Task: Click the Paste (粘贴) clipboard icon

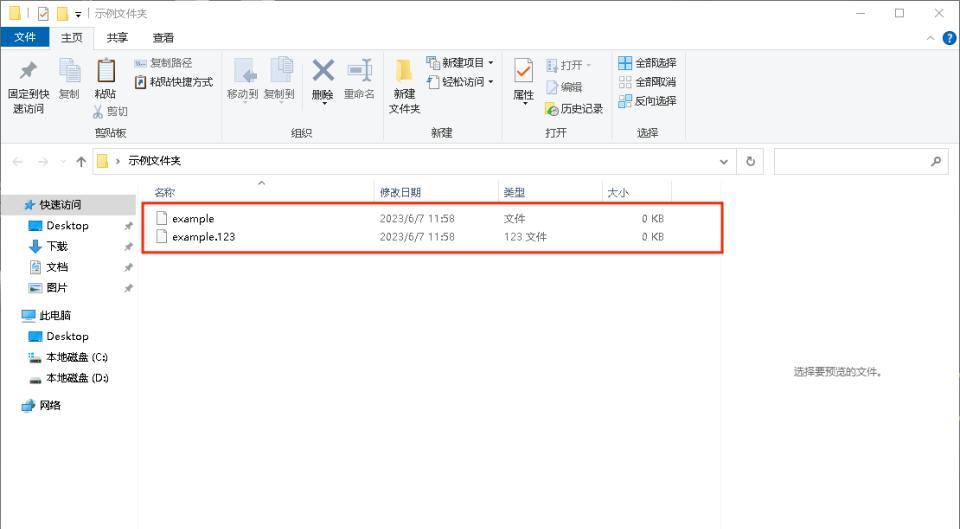Action: (106, 71)
